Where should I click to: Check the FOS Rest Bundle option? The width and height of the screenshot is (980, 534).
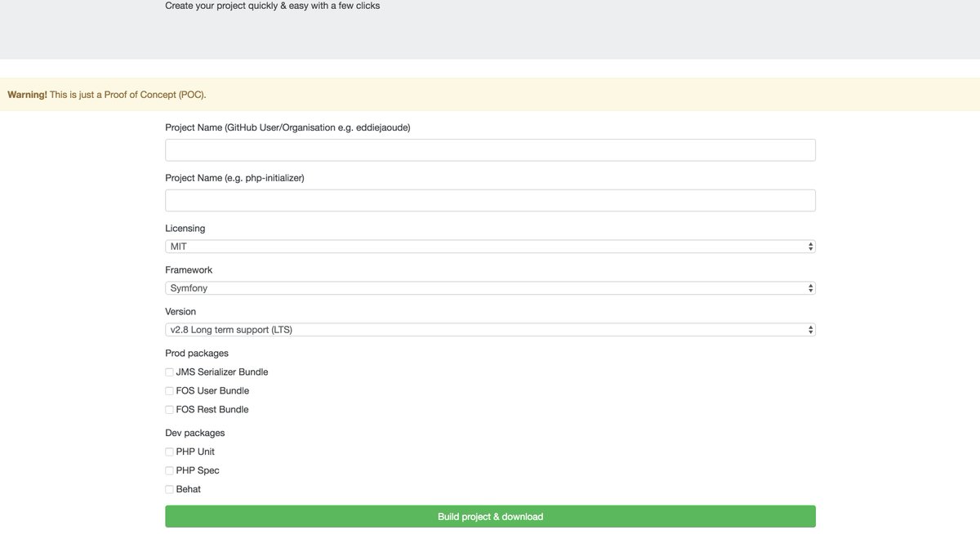pyautogui.click(x=169, y=410)
